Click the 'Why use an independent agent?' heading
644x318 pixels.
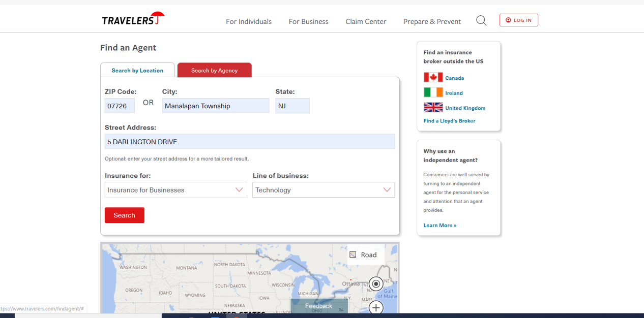tap(451, 155)
